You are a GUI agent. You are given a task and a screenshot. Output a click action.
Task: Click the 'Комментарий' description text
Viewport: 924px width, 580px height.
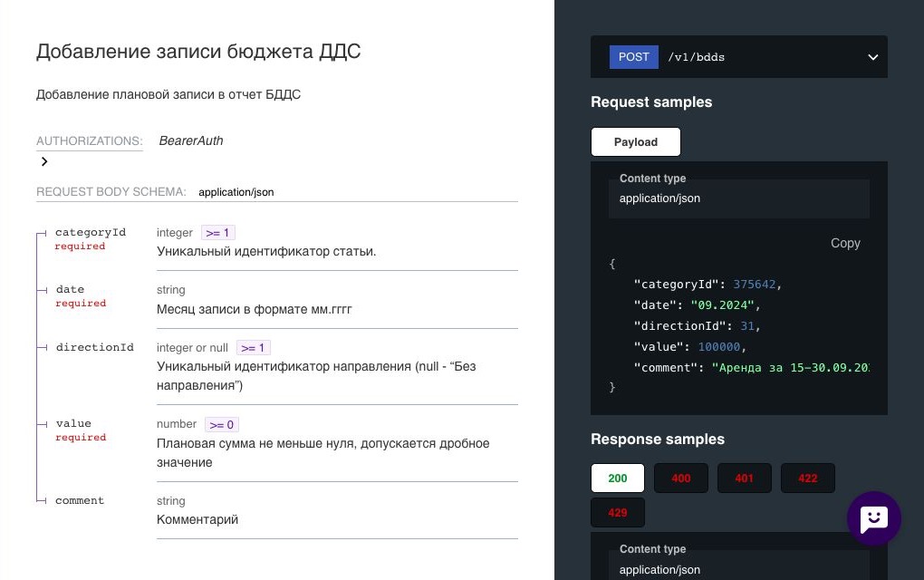(197, 520)
